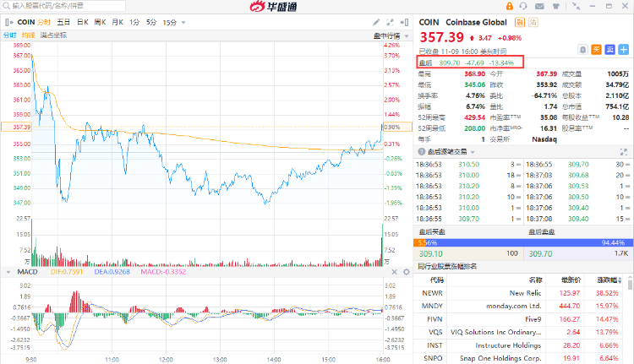Viewport: 634px width, 364px height.
Task: Click the compact mode shrink arrows icon
Action: (x=577, y=6)
